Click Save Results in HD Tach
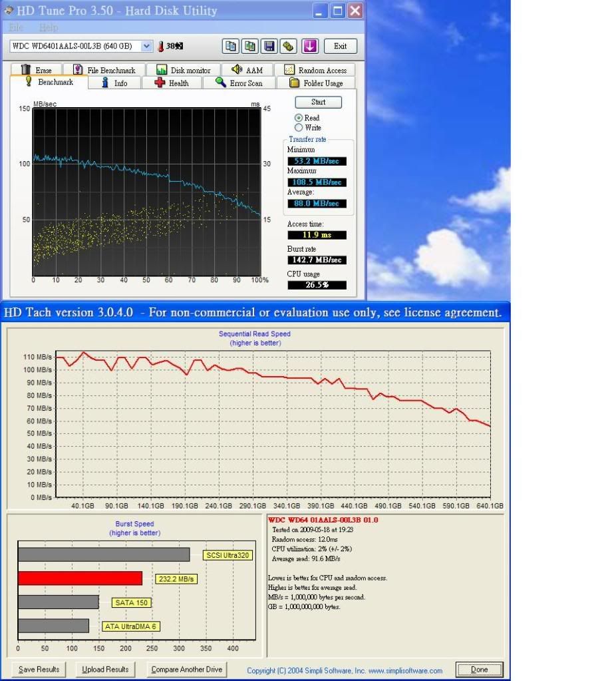Image resolution: width=616 pixels, height=681 pixels. click(39, 669)
